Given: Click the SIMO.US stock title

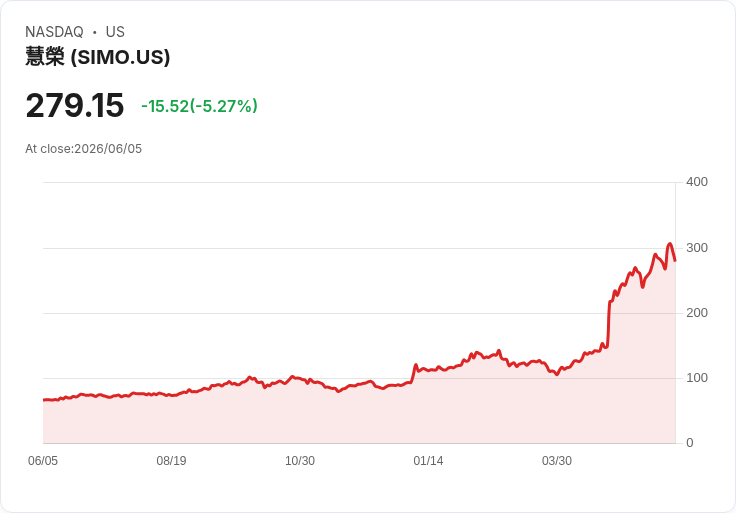Looking at the screenshot, I should point(97,57).
